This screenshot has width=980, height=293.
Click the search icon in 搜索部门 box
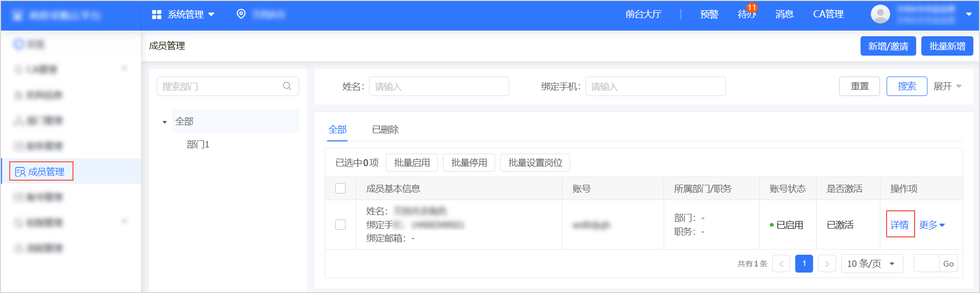287,86
